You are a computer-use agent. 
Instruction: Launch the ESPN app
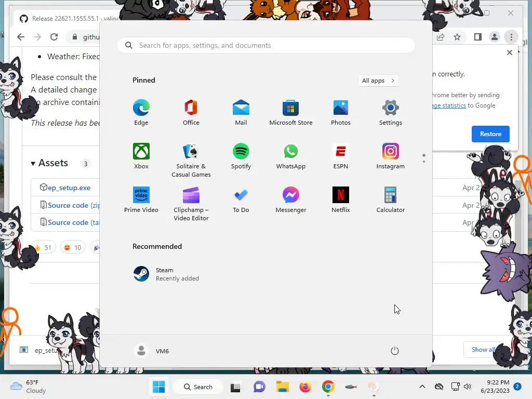(x=341, y=156)
